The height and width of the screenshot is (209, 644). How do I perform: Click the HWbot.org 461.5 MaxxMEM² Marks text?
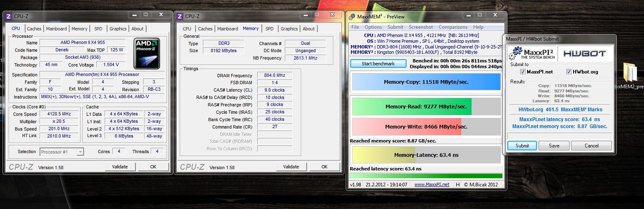coord(560,109)
